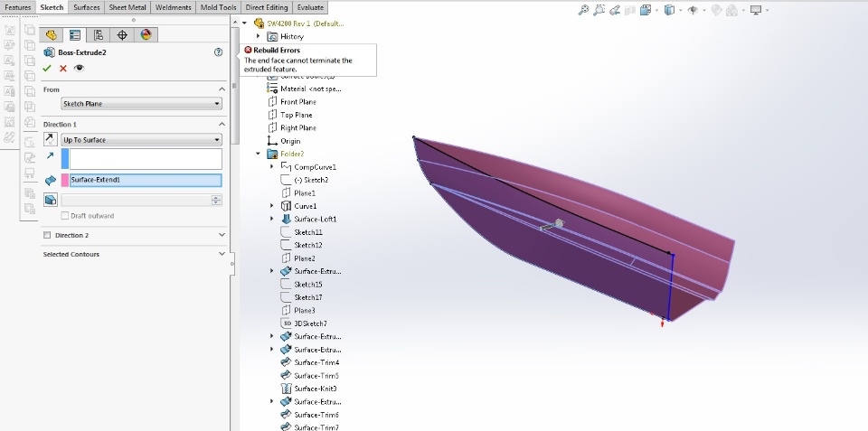Accept Boss-Extrude2 with green checkmark
Image resolution: width=868 pixels, height=431 pixels.
(x=46, y=68)
